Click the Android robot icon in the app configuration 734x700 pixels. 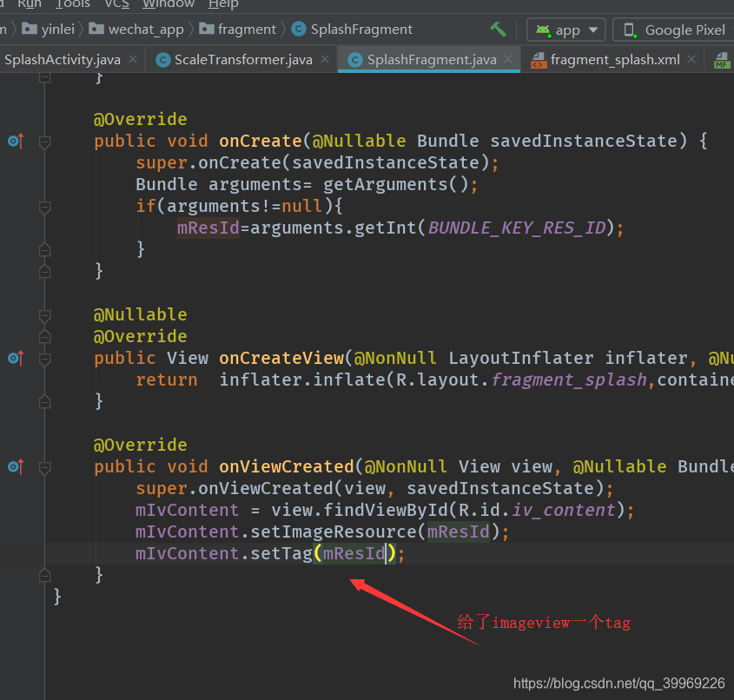point(543,29)
